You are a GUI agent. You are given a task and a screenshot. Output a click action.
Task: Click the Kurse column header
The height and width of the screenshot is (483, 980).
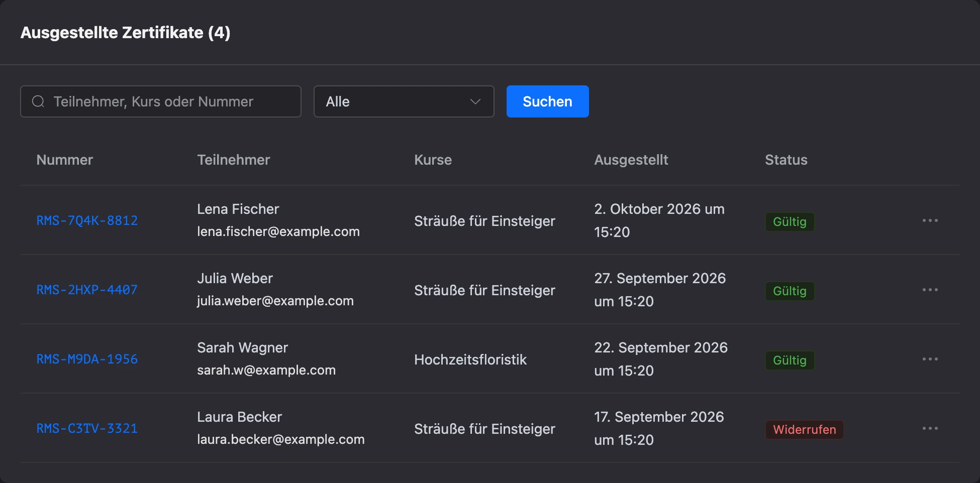pyautogui.click(x=433, y=160)
